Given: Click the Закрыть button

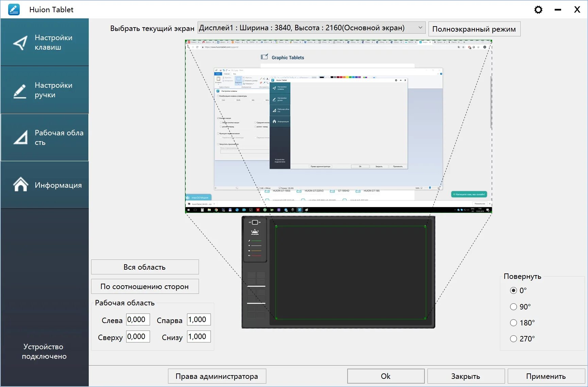Looking at the screenshot, I should tap(466, 376).
